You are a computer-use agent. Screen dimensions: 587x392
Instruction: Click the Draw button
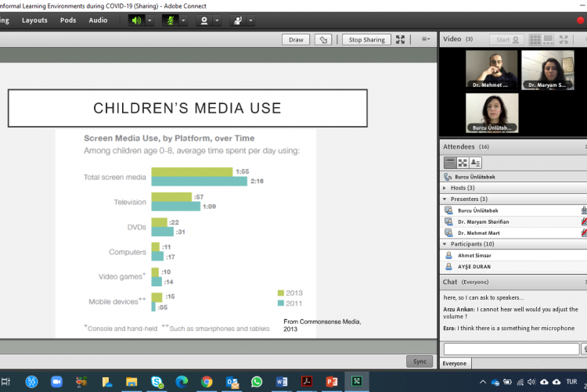(296, 40)
